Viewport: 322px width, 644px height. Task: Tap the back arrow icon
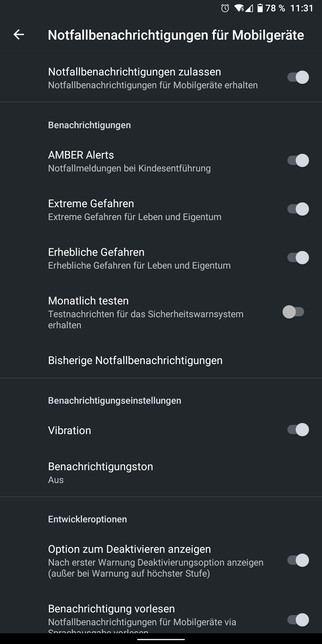click(x=18, y=35)
